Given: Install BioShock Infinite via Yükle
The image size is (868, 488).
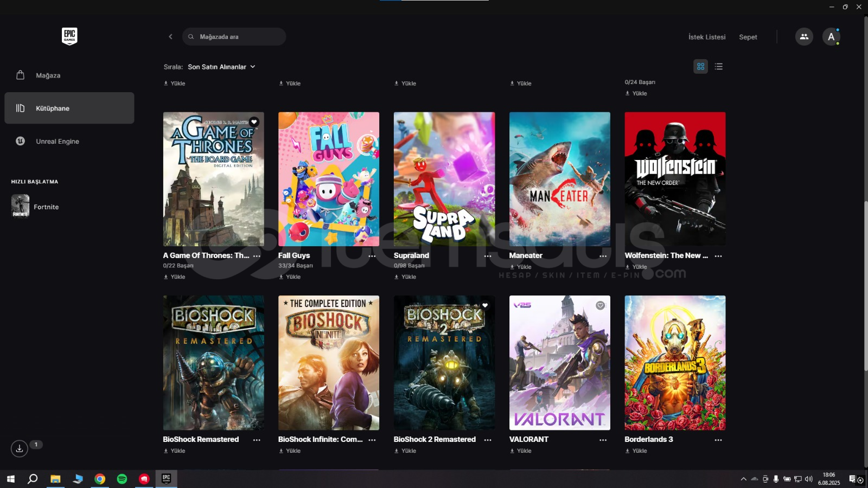Looking at the screenshot, I should tap(290, 451).
